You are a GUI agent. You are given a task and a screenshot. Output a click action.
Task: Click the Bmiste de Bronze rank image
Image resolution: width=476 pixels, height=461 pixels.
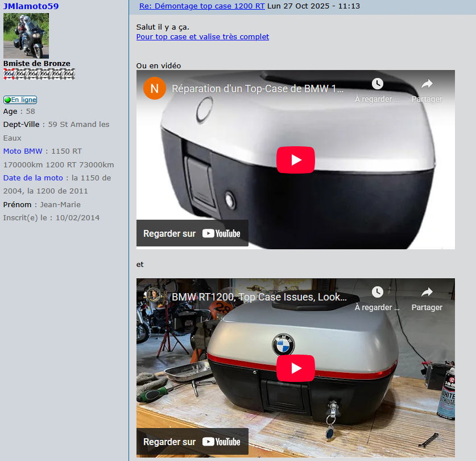pos(39,74)
